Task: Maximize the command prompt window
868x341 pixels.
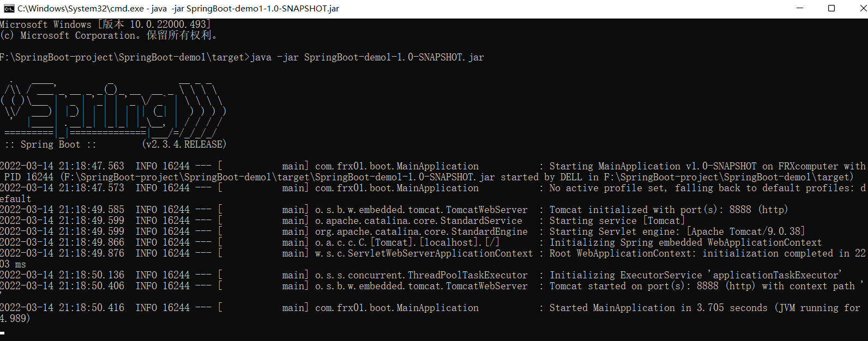Action: click(831, 8)
